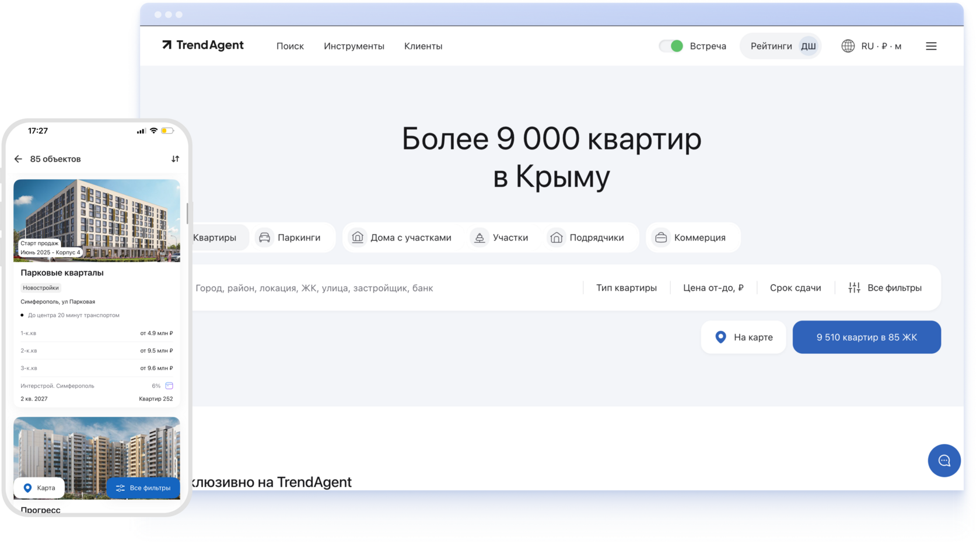
Task: Click the Участки plot icon
Action: (480, 238)
